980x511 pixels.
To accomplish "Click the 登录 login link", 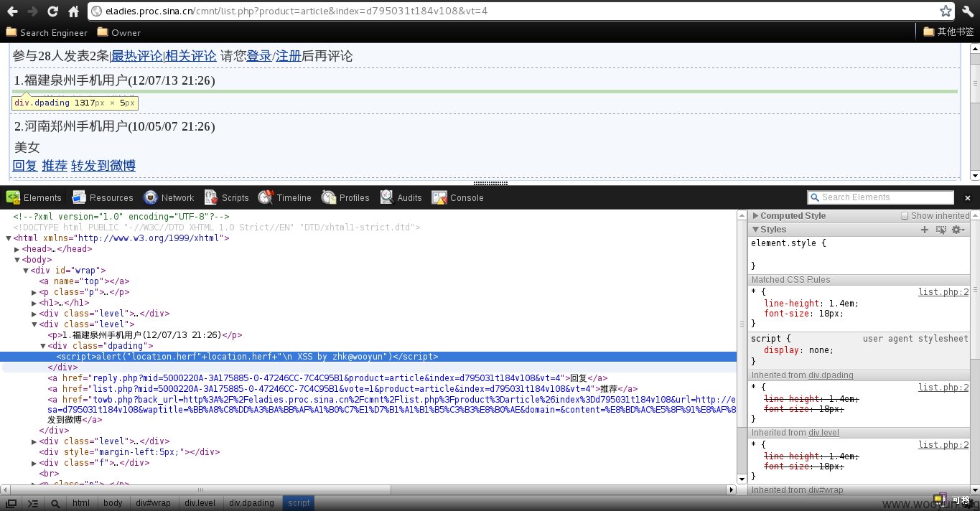I will pyautogui.click(x=259, y=56).
